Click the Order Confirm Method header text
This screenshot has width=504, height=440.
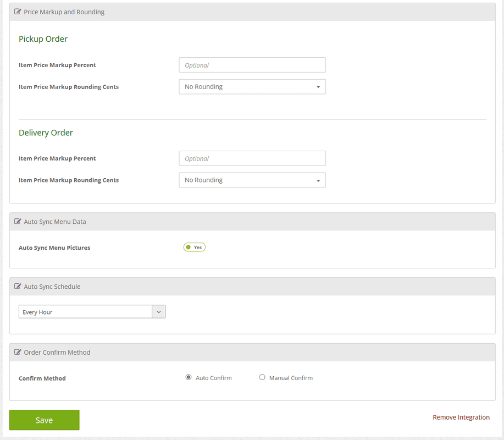[x=57, y=352]
